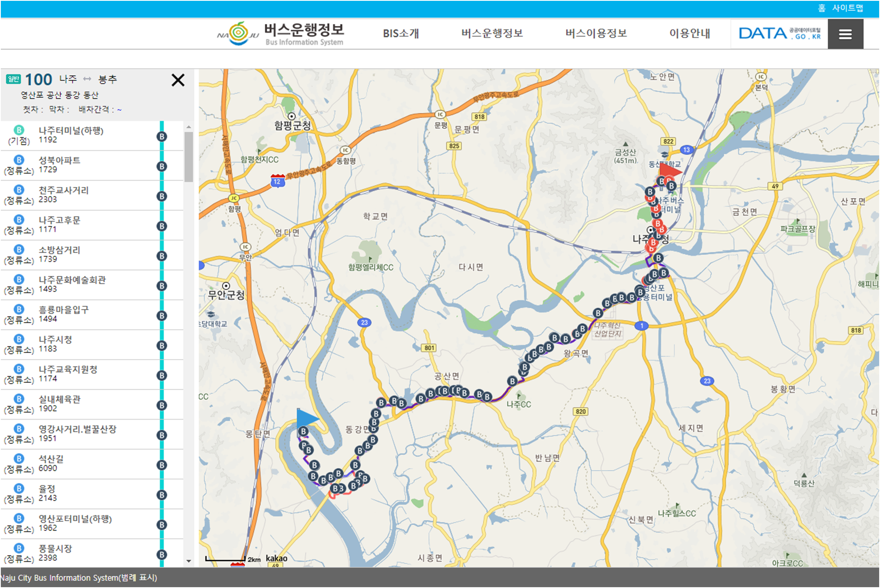
Task: Open the 버스이용정보 menu
Action: tap(596, 33)
